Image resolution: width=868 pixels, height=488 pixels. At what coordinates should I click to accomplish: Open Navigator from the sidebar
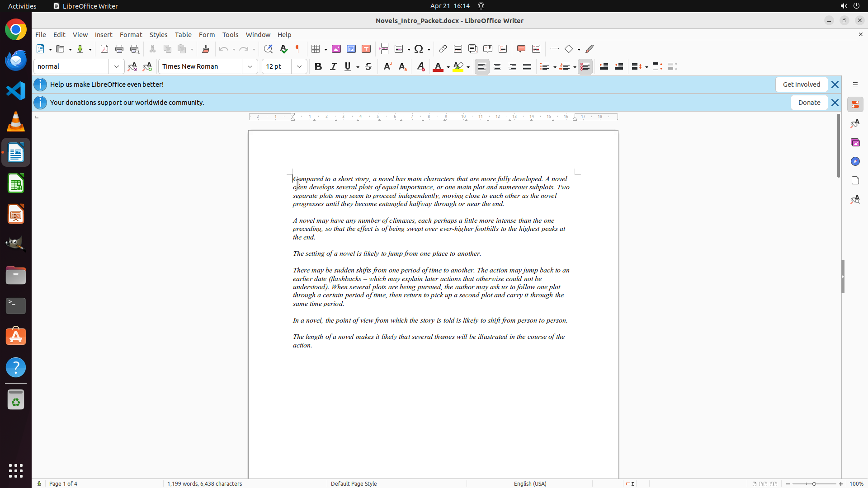point(855,161)
